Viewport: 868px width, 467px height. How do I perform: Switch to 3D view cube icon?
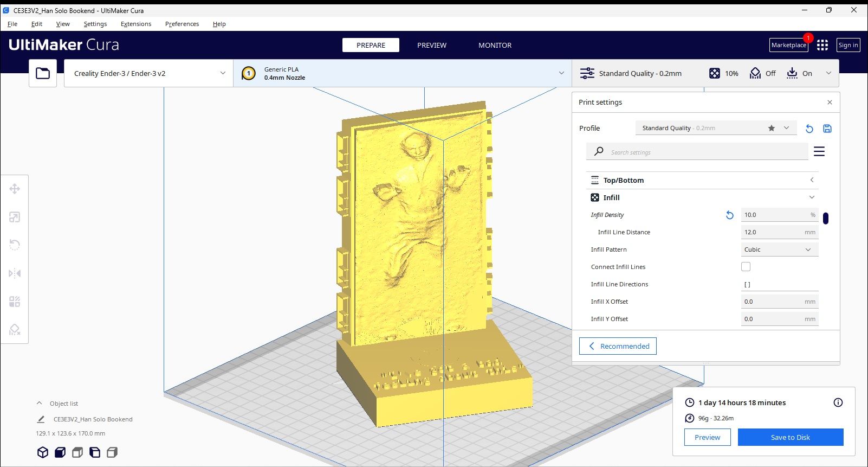pos(43,452)
